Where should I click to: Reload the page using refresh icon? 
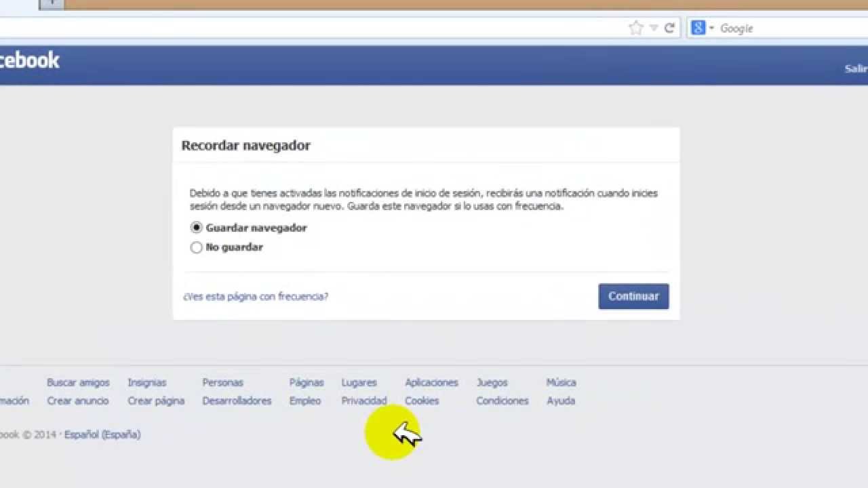point(669,28)
